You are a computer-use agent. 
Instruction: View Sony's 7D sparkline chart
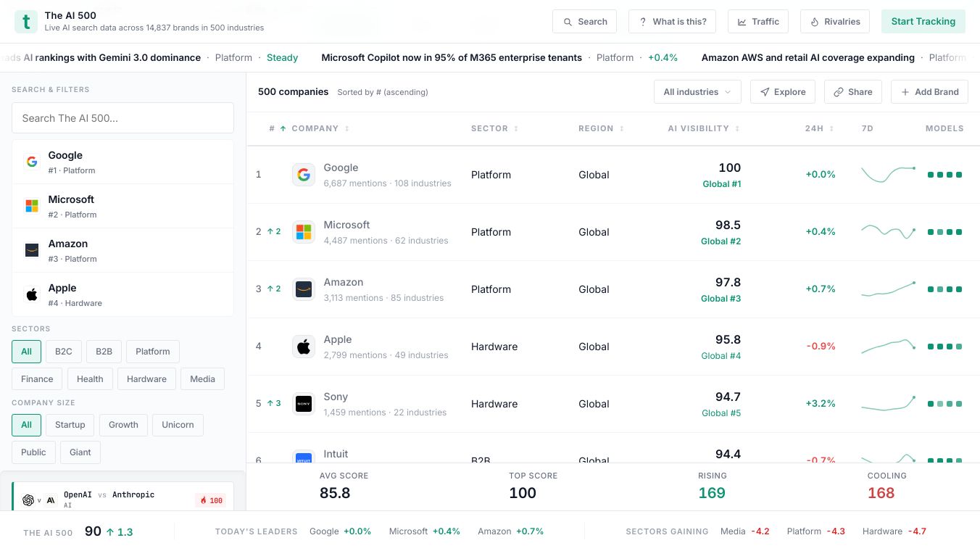coord(888,404)
